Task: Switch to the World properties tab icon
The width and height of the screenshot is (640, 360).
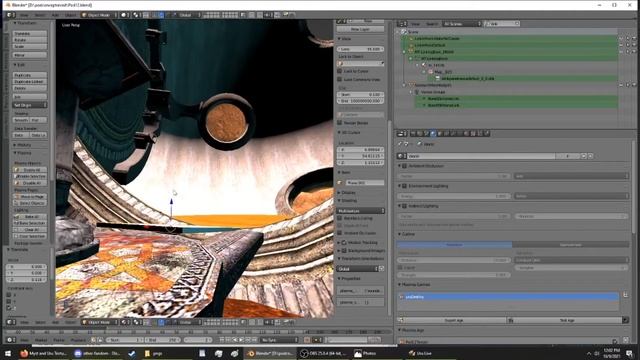Action: 433,133
